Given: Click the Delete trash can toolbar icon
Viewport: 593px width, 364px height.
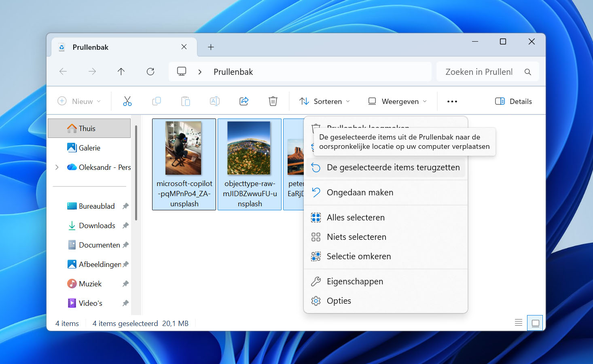Looking at the screenshot, I should tap(273, 101).
